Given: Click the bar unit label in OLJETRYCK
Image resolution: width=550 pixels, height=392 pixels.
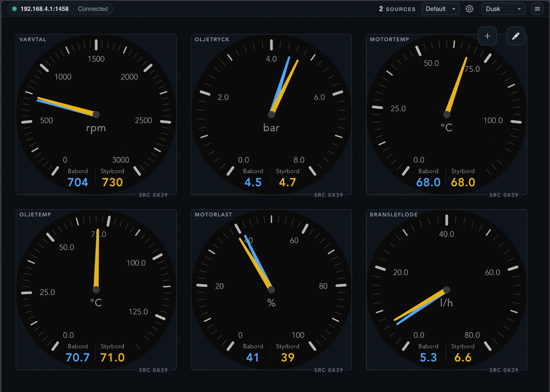Looking at the screenshot, I should coord(271,128).
